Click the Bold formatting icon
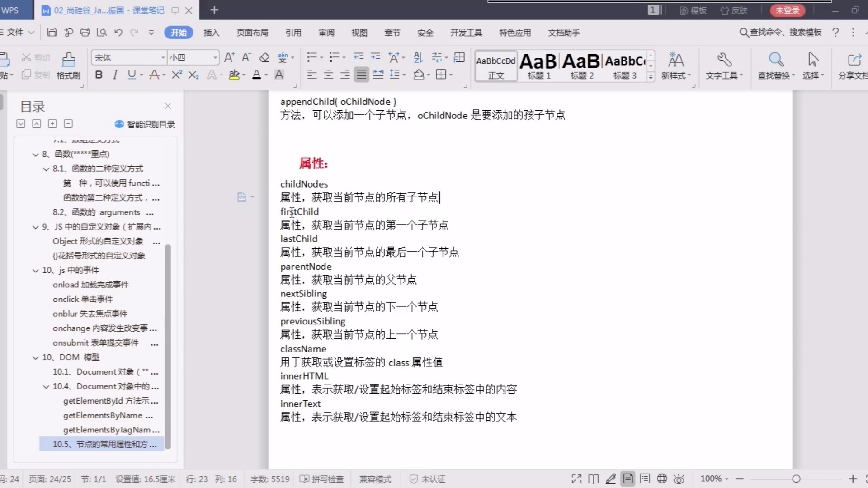Viewport: 868px width, 488px height. [99, 75]
